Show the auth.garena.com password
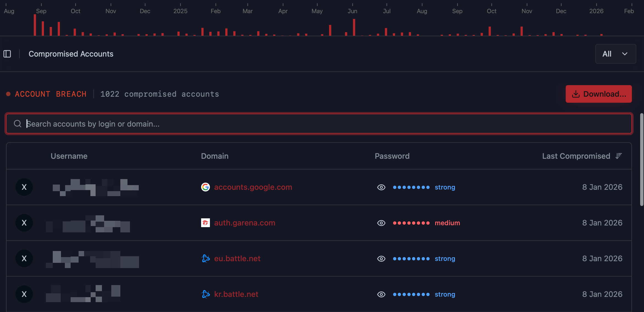Image resolution: width=644 pixels, height=312 pixels. tap(381, 223)
